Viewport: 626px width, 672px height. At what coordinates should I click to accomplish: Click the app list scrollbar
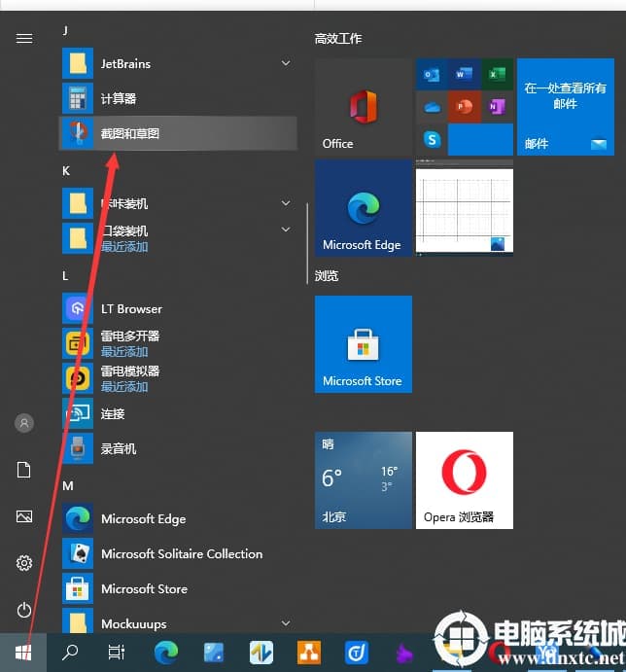coord(307,243)
